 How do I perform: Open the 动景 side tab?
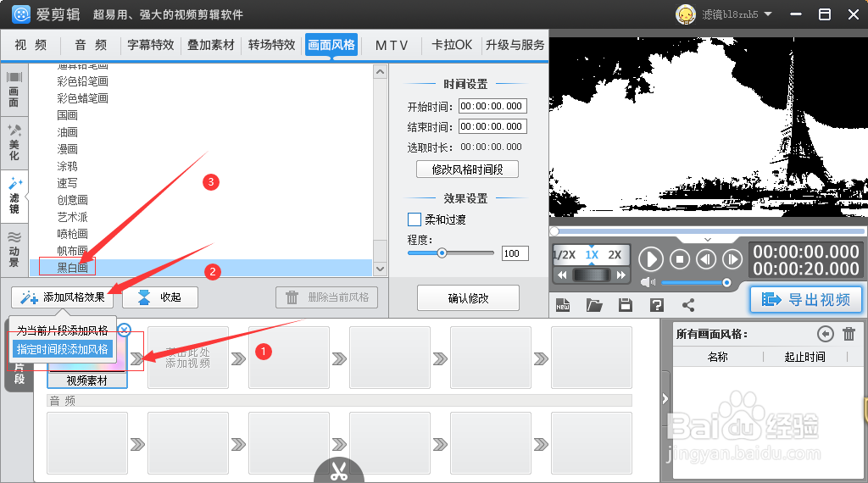(14, 249)
